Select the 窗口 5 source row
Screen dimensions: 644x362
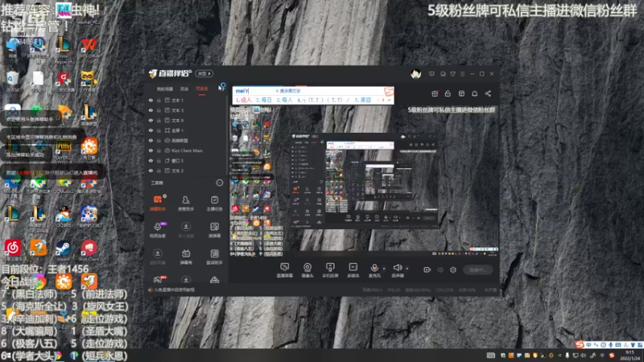click(188, 160)
